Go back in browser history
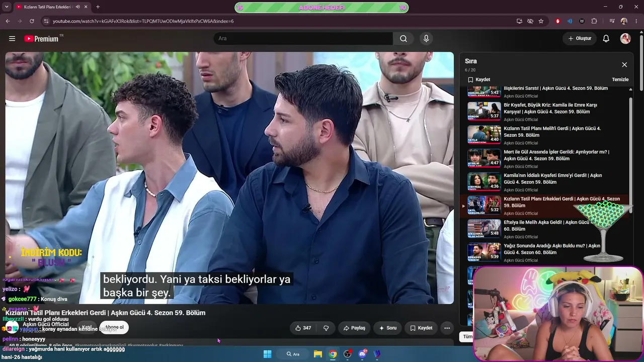 pos(8,21)
